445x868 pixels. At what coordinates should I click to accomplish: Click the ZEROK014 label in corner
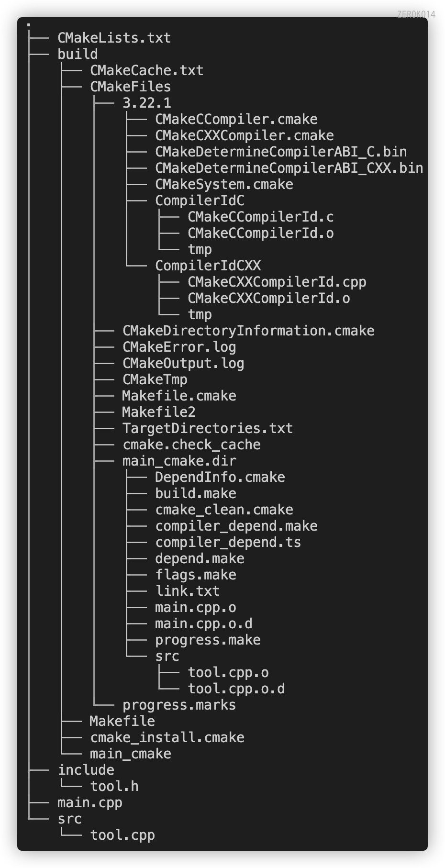[416, 14]
